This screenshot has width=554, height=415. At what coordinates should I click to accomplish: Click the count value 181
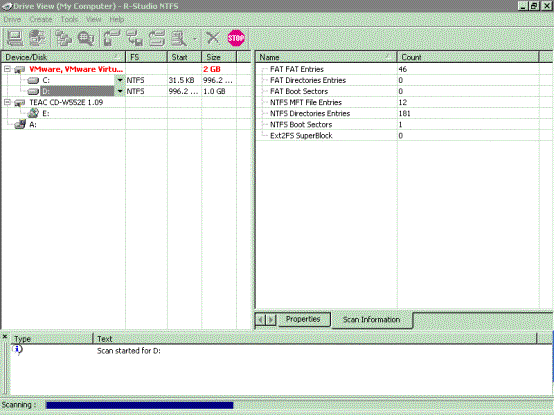(405, 113)
